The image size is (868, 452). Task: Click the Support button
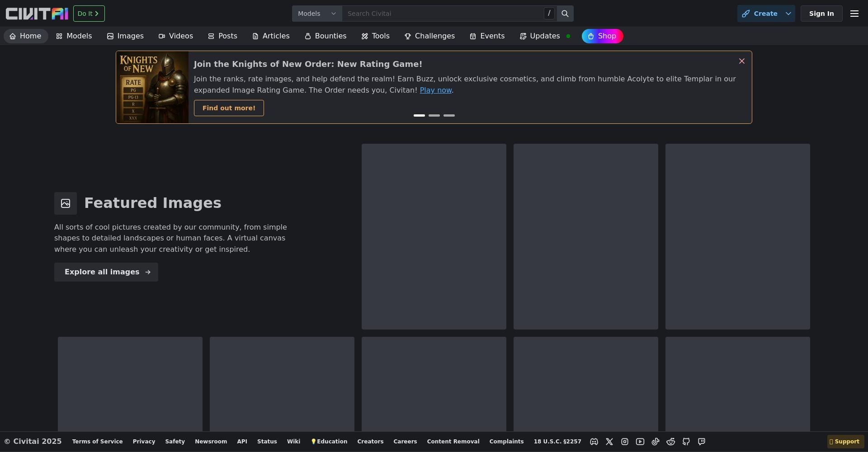pos(845,442)
